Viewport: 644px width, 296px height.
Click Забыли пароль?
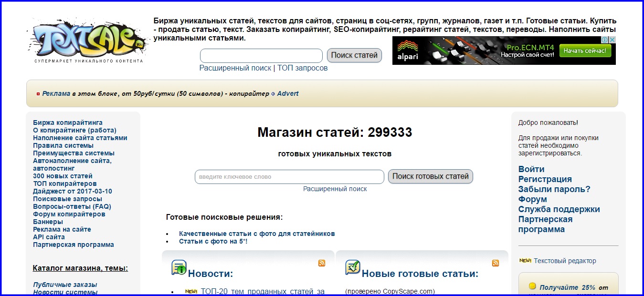click(x=554, y=189)
